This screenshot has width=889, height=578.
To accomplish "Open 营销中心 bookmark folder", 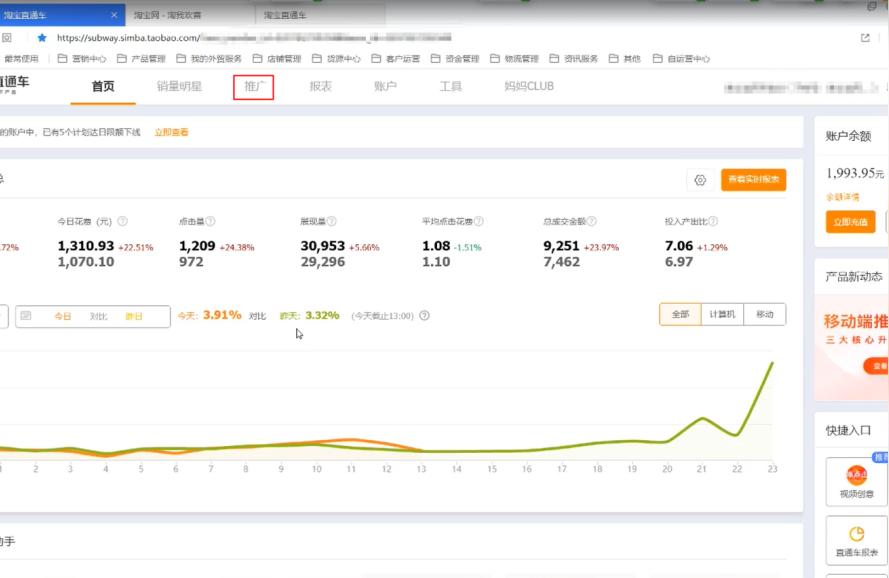I will [82, 59].
